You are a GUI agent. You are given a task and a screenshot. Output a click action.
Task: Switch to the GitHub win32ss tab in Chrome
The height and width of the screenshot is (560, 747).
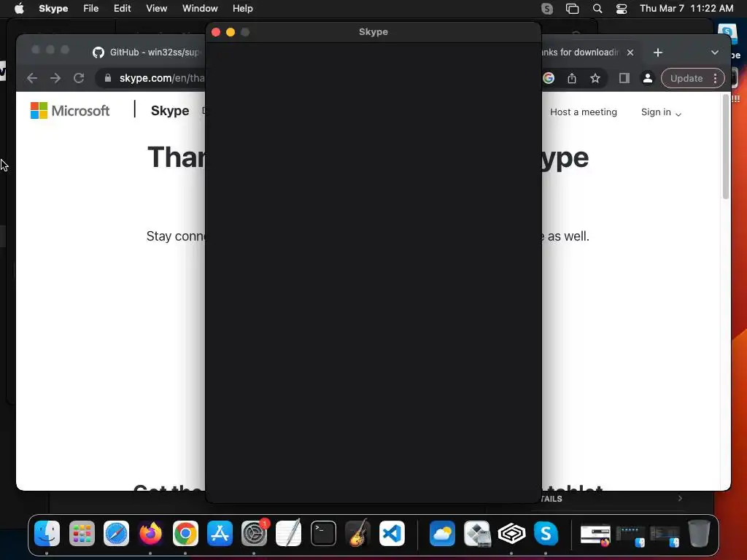[x=147, y=52]
